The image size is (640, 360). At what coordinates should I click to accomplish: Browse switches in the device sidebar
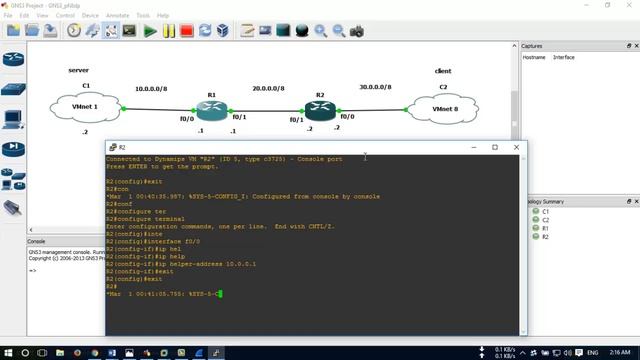(13, 89)
